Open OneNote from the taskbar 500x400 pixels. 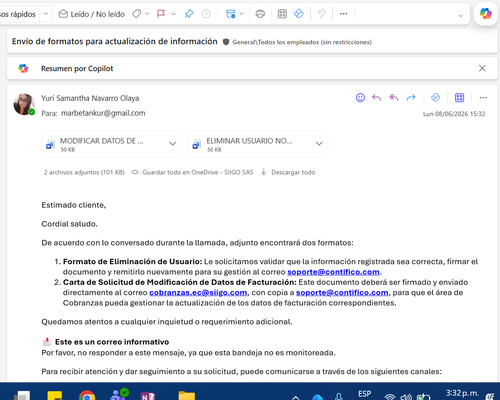(x=148, y=396)
